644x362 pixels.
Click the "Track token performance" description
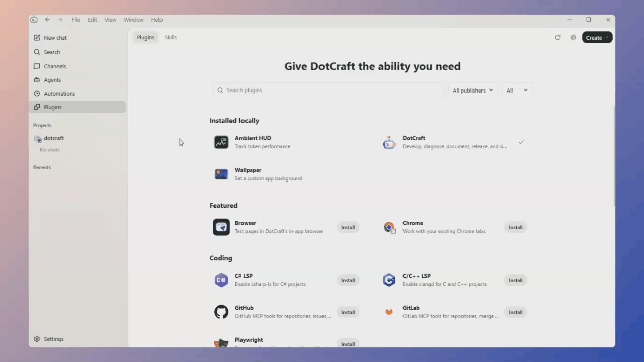point(263,147)
